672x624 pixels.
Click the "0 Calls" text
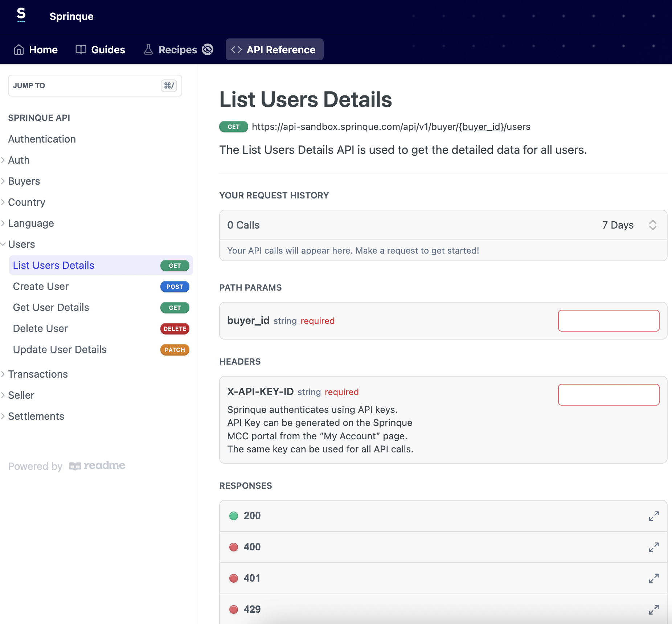(x=243, y=225)
